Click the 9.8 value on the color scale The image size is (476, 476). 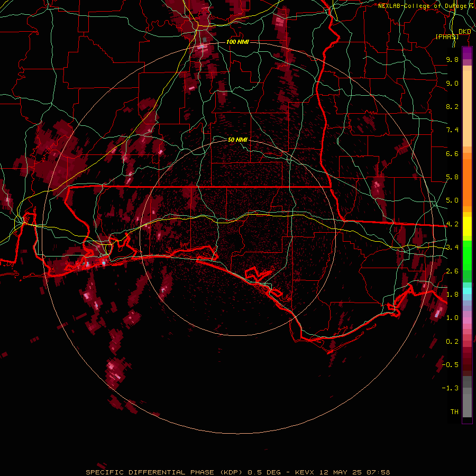pos(452,59)
